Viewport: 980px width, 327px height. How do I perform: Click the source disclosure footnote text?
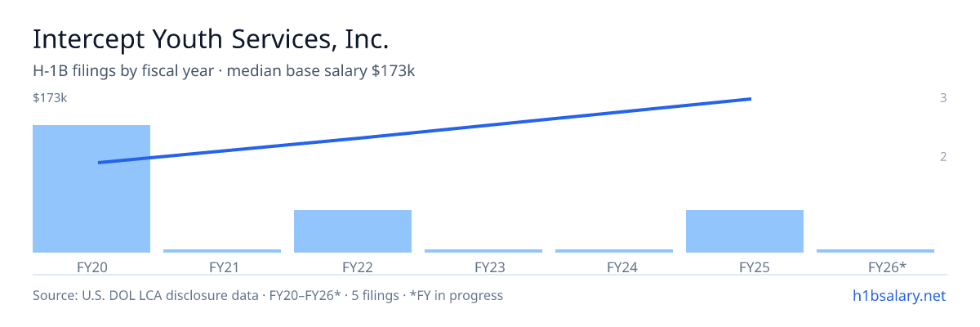coord(268,295)
